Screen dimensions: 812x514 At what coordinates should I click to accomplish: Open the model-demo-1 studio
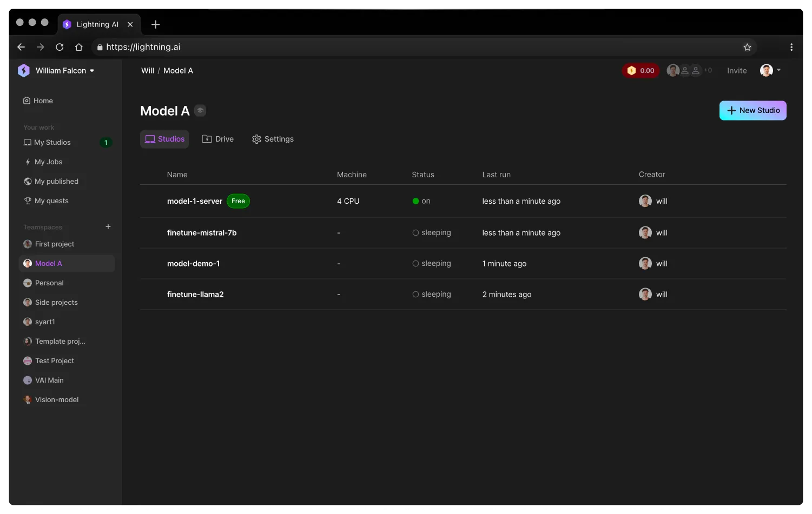(x=193, y=264)
